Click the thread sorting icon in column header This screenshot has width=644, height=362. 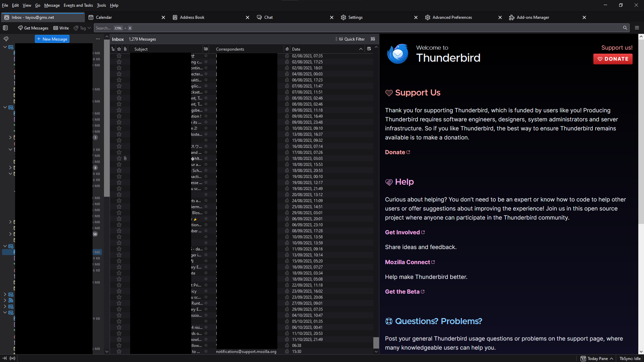pos(113,49)
